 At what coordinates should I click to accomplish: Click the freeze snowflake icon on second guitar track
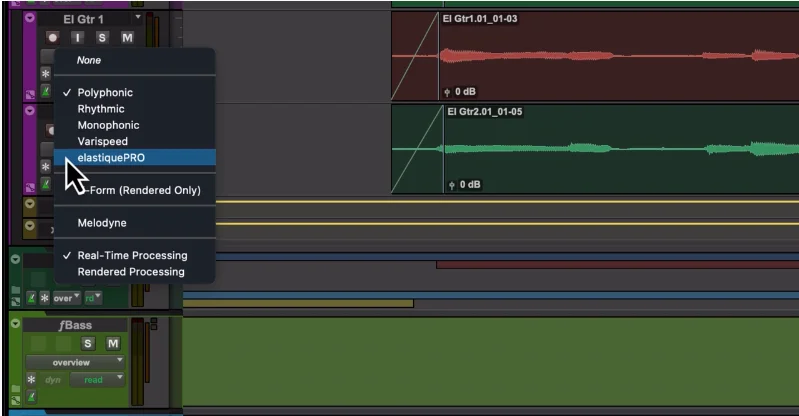click(46, 167)
